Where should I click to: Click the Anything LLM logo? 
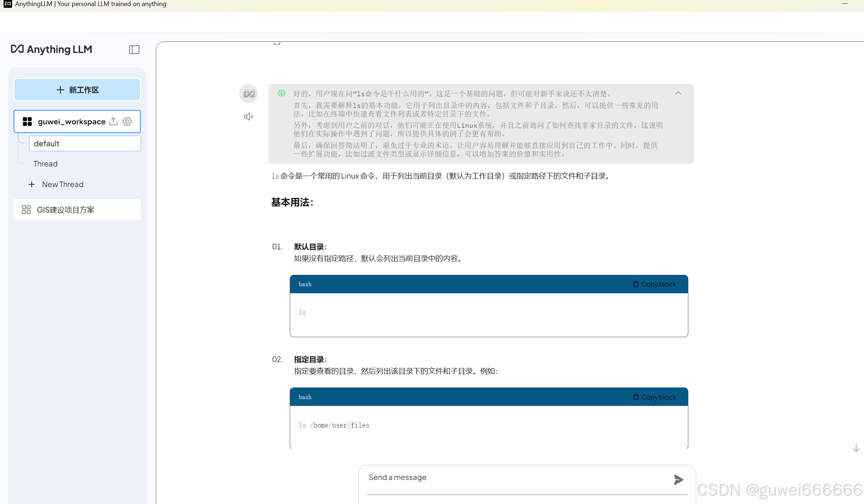coord(51,49)
